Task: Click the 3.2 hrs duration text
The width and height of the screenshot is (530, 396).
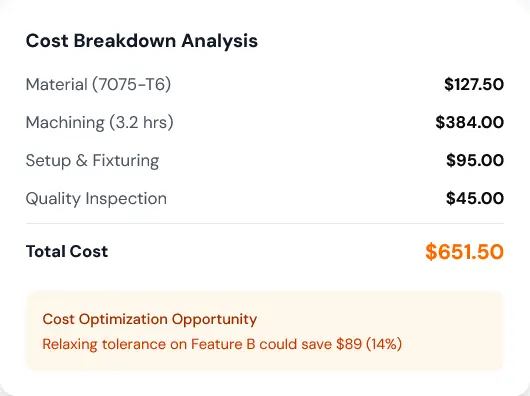Action: click(x=141, y=122)
